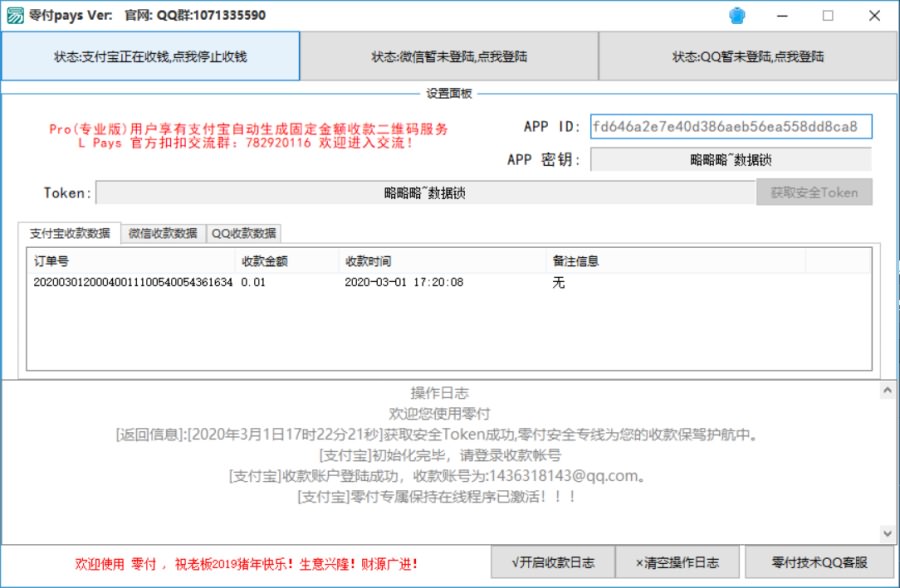Click the 收款时间 column header
Viewport: 900px width, 588px height.
click(x=443, y=261)
